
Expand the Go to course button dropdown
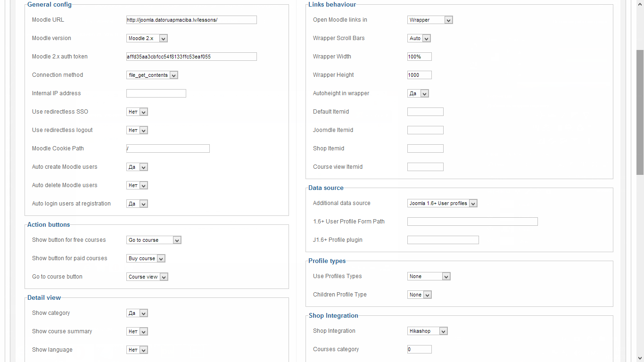147,277
